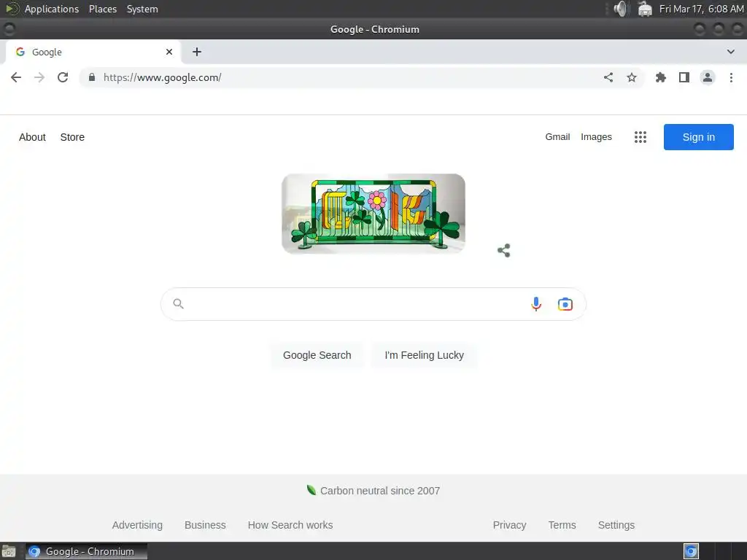Viewport: 747px width, 560px height.
Task: Share this page from the address bar
Action: pos(608,77)
